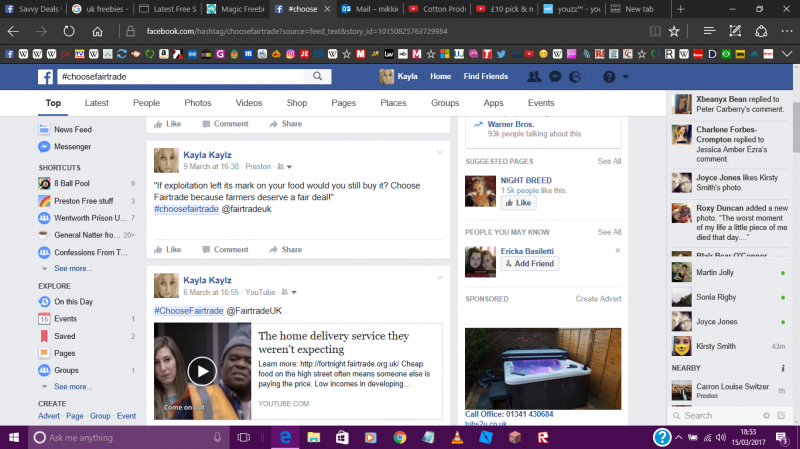Image resolution: width=800 pixels, height=449 pixels.
Task: Open reading view icon
Action: point(655,31)
